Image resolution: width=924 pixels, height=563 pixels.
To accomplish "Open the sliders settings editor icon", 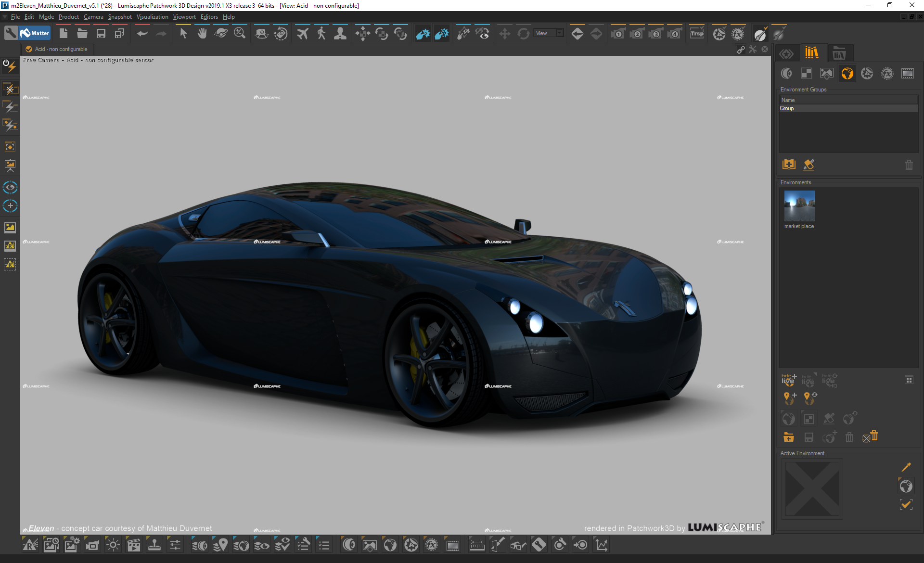I will pyautogui.click(x=175, y=545).
